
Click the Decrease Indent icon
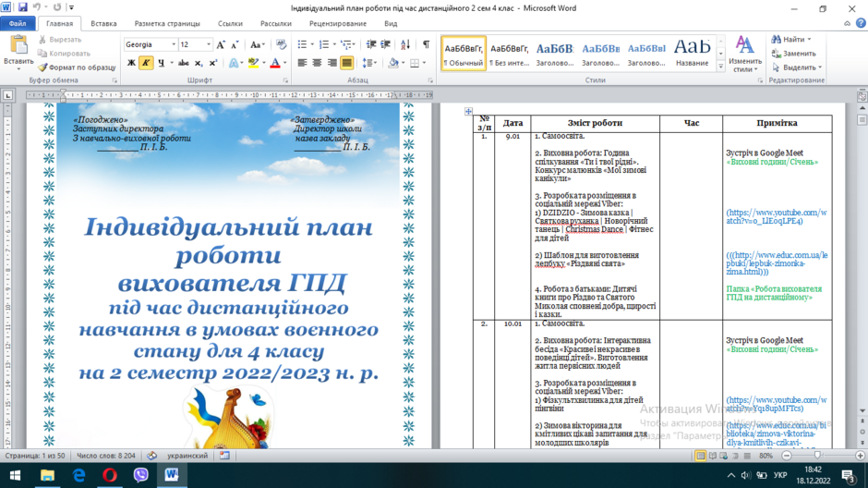tap(371, 44)
